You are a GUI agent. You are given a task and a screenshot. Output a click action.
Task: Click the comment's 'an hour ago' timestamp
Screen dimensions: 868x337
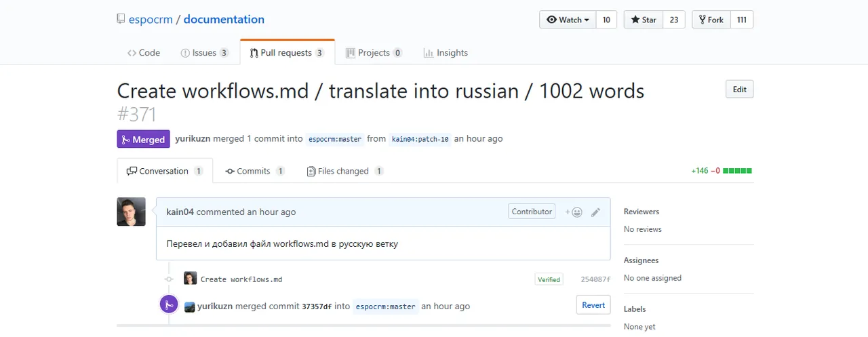pos(271,212)
